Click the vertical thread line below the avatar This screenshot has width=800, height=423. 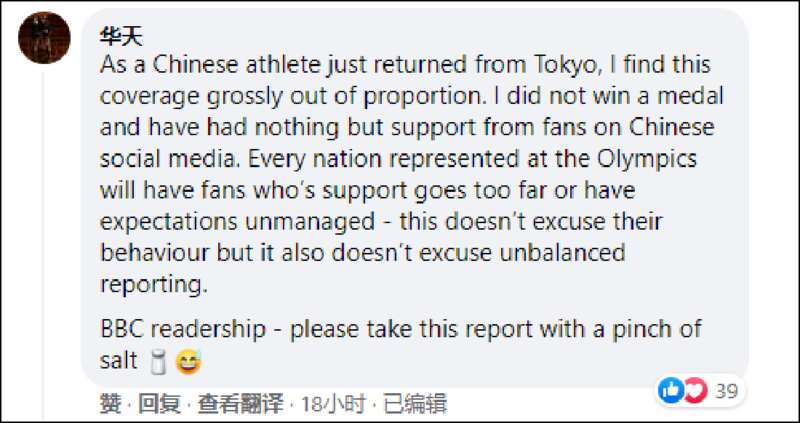[x=44, y=246]
